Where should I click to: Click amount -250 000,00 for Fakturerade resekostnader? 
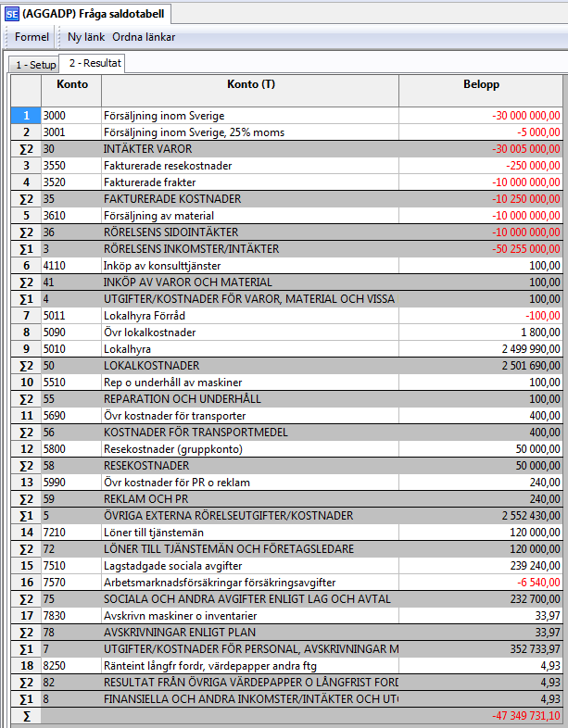point(481,166)
